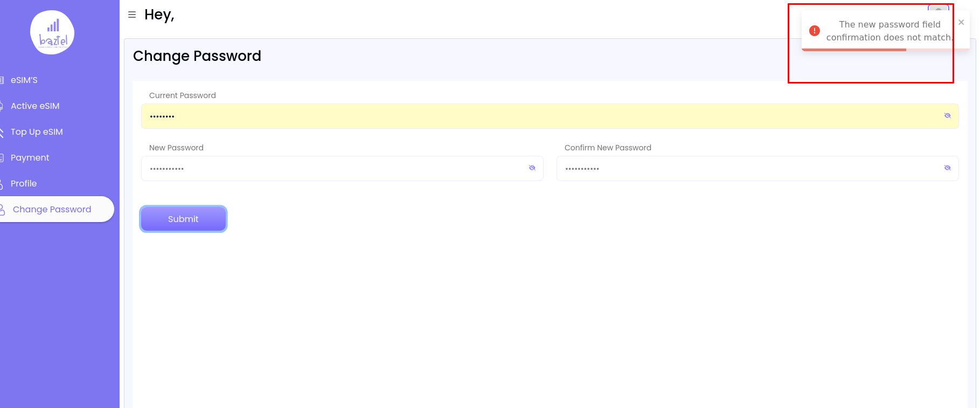Screen dimensions: 980x408
Task: Click the red error icon in the notification
Action: coord(815,31)
